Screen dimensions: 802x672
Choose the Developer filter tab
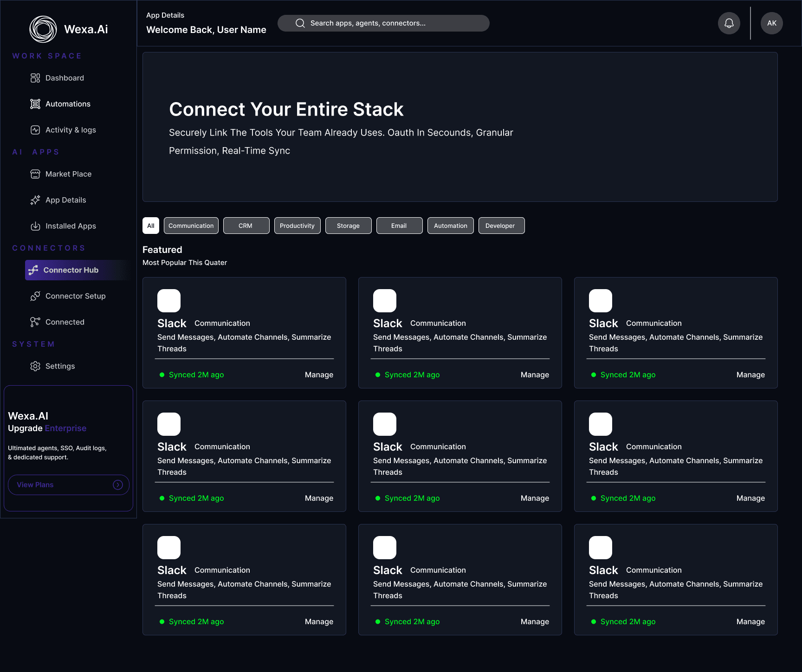point(501,226)
